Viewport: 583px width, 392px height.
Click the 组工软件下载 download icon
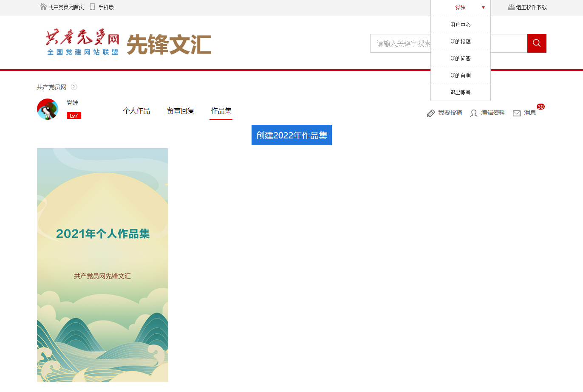click(x=511, y=7)
